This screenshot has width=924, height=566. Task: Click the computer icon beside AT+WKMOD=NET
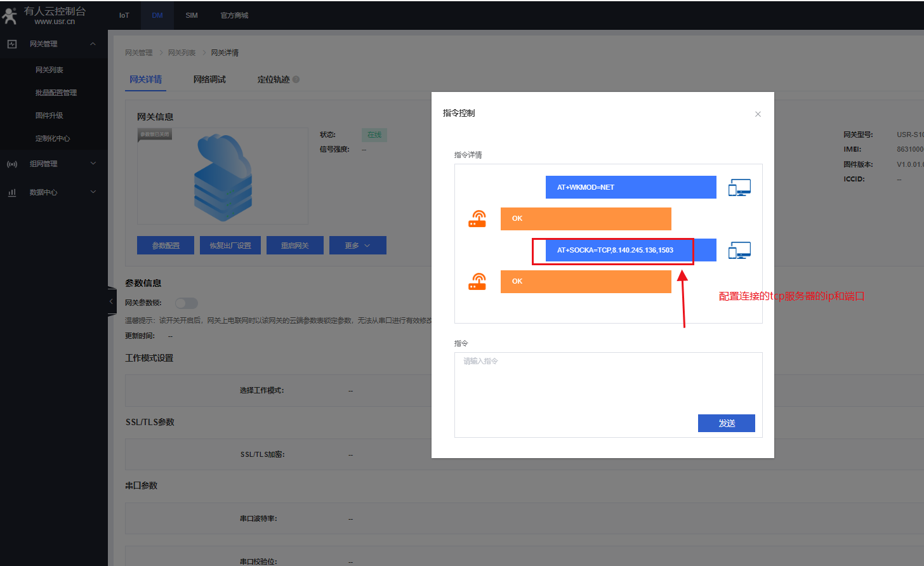pyautogui.click(x=739, y=187)
